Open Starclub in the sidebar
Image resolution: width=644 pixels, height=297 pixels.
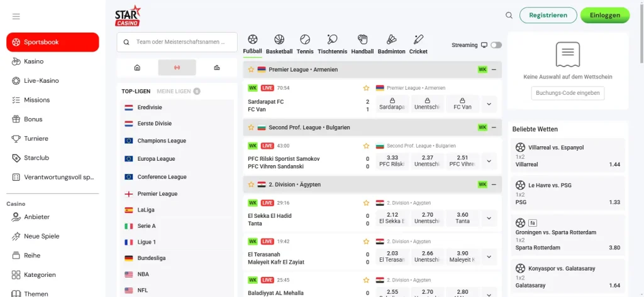(x=53, y=158)
